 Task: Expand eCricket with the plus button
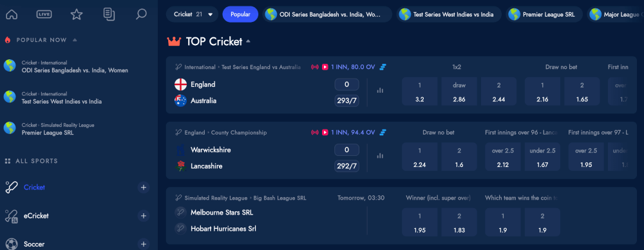pyautogui.click(x=144, y=216)
